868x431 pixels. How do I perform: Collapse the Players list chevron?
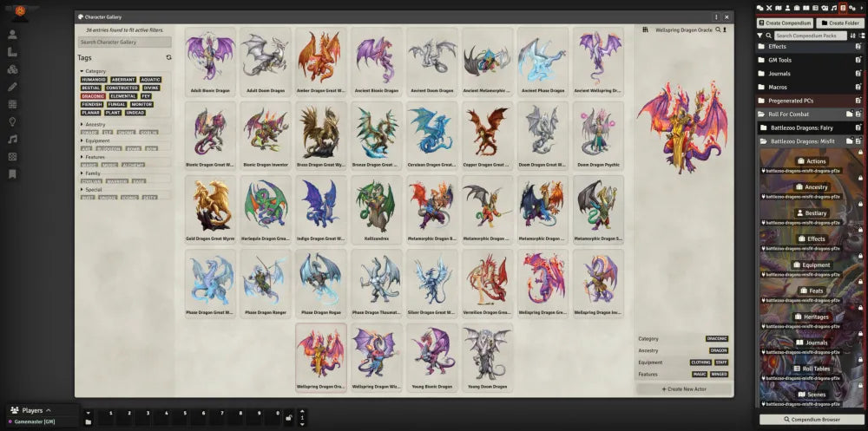49,410
